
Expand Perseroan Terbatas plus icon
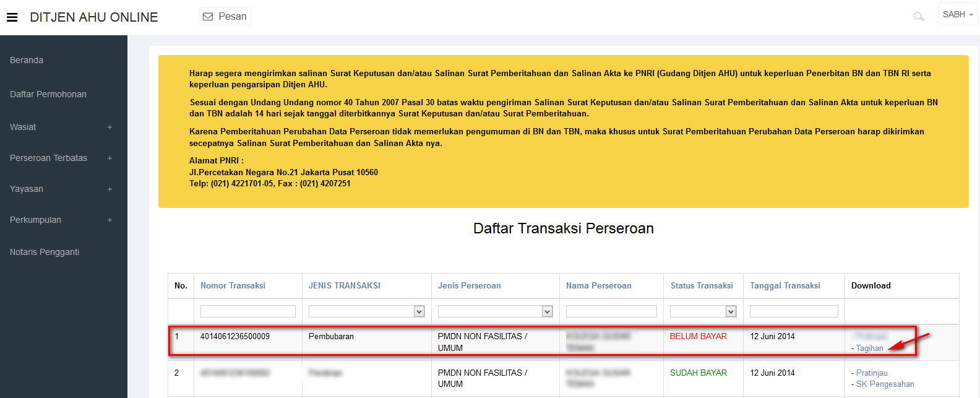[x=110, y=158]
